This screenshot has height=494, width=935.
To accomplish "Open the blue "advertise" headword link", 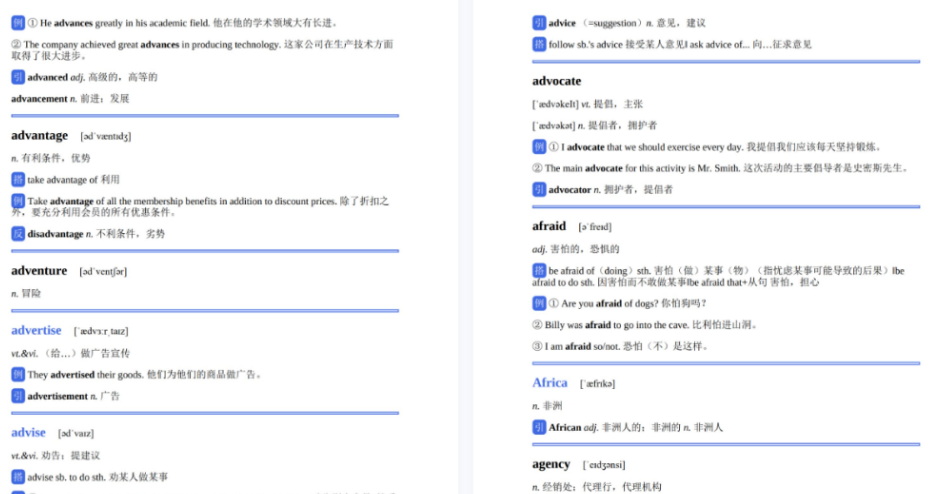I will pos(36,330).
